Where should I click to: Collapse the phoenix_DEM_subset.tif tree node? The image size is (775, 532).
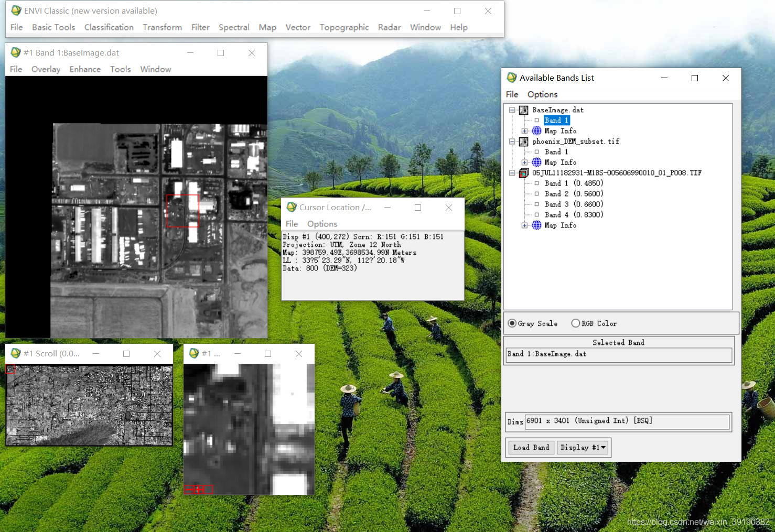pos(512,142)
